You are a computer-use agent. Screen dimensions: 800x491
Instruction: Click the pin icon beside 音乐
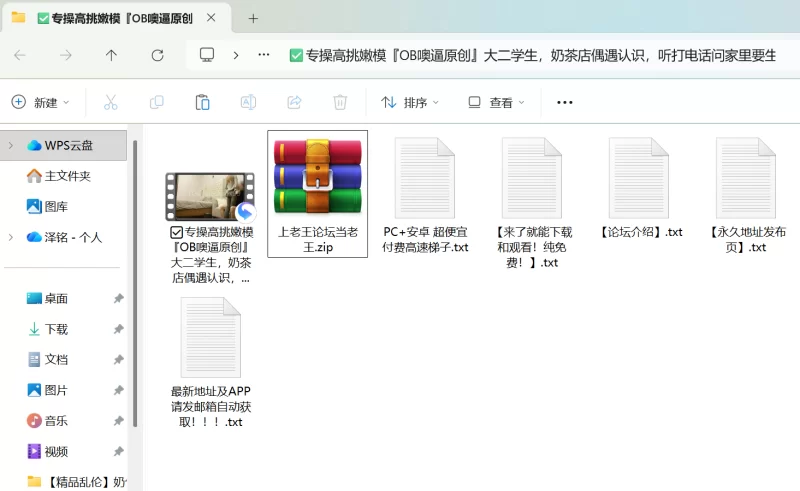pyautogui.click(x=118, y=421)
